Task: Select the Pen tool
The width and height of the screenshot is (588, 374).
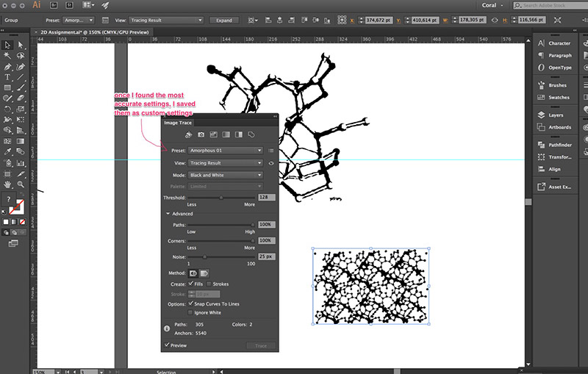Action: (x=7, y=67)
